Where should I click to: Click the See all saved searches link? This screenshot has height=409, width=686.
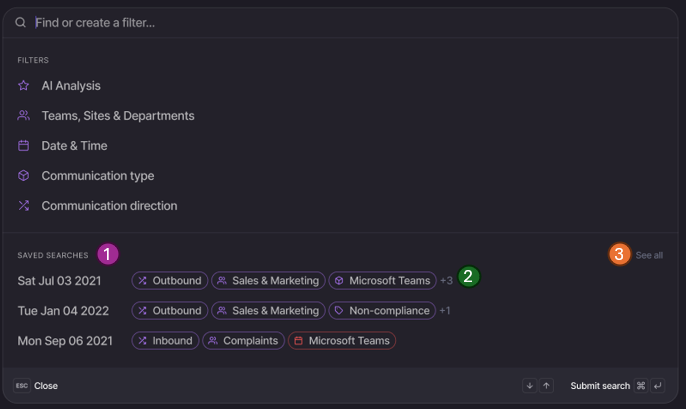click(649, 255)
